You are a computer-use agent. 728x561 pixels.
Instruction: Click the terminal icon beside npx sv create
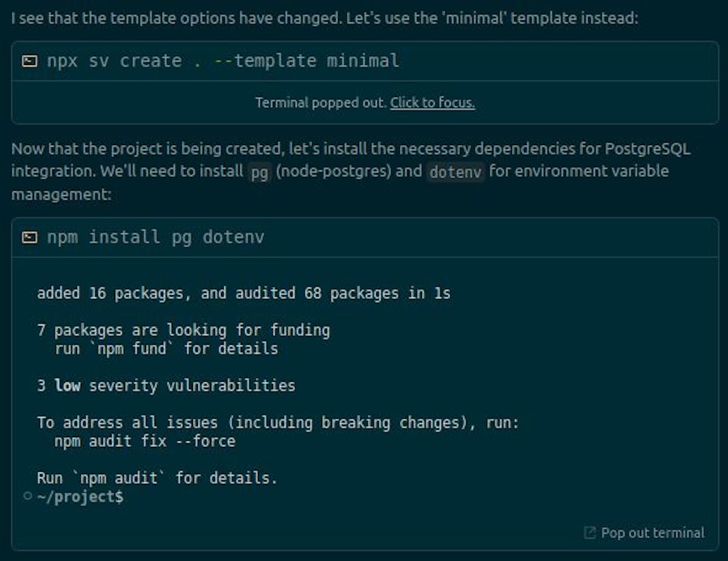tap(29, 61)
